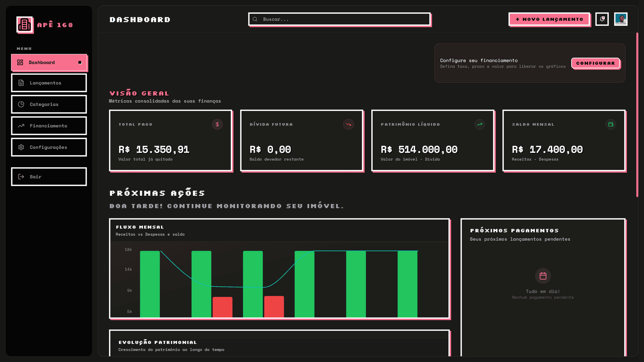Click the magnifier icon in the search bar
The width and height of the screenshot is (644, 362).
point(255,19)
